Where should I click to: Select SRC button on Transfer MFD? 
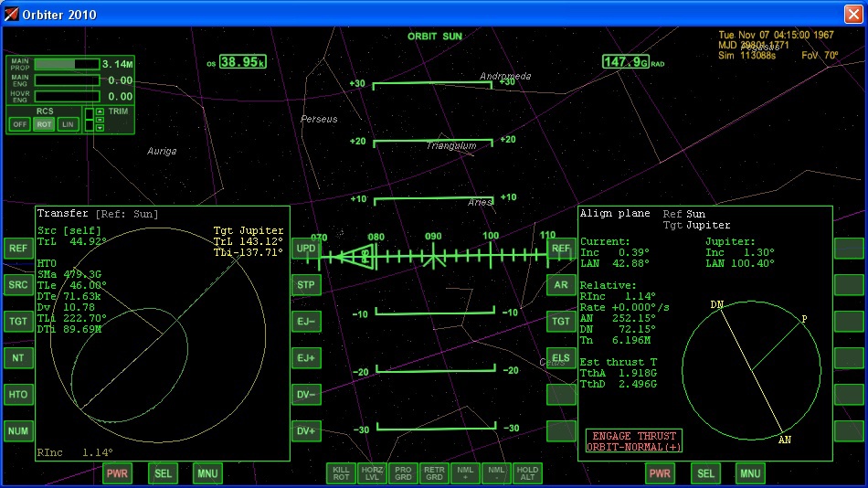point(17,285)
